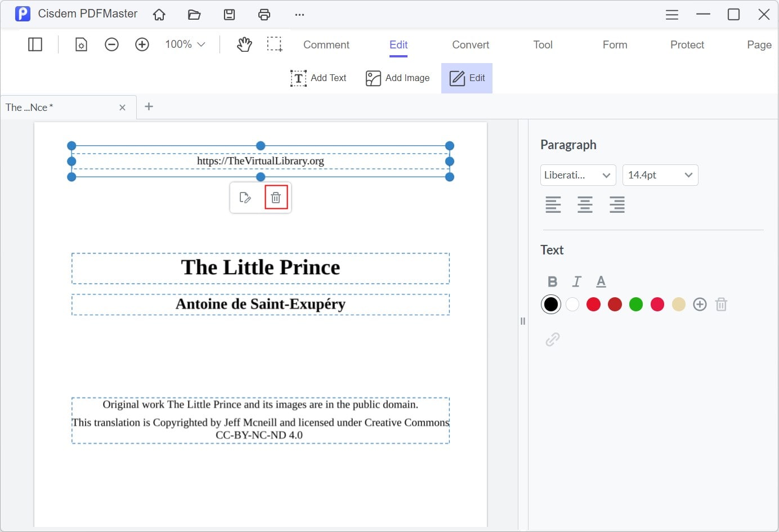Screen dimensions: 779x532
Task: Click the Add Image button
Action: (397, 78)
